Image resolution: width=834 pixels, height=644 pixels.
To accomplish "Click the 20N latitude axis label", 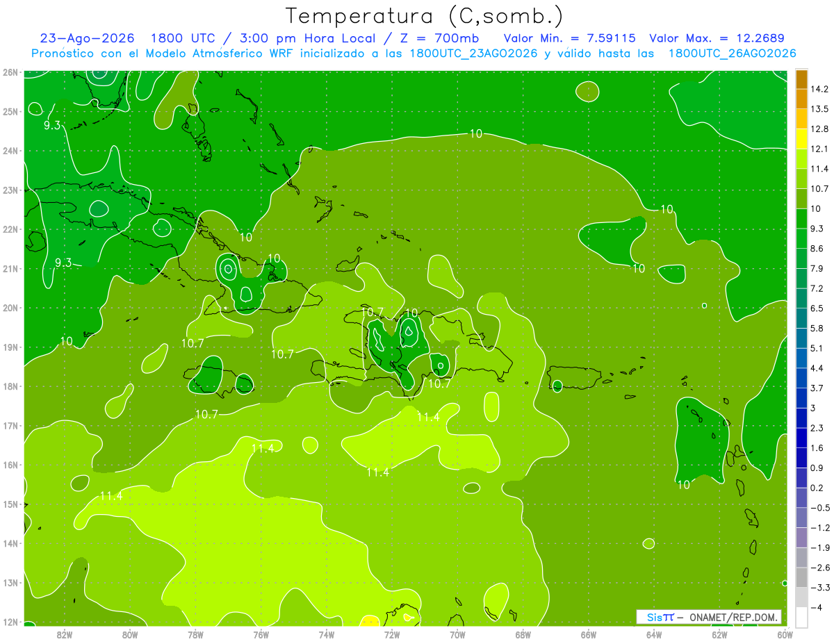I will (10, 307).
